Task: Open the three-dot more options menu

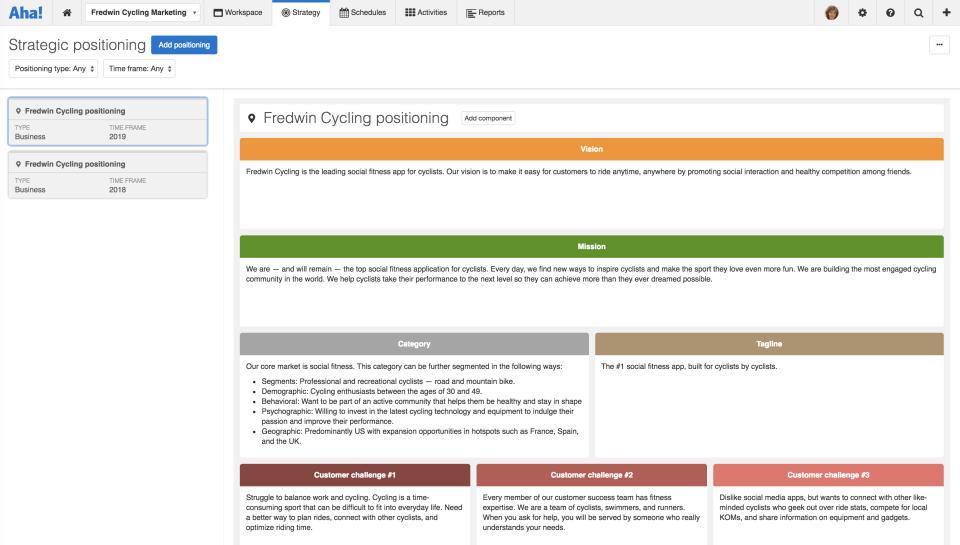Action: pos(939,44)
